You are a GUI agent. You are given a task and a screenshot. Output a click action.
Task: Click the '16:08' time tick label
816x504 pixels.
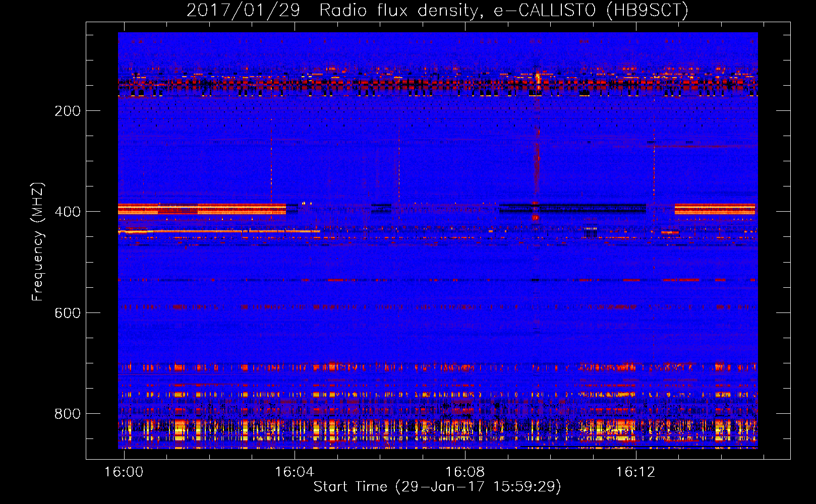[465, 472]
